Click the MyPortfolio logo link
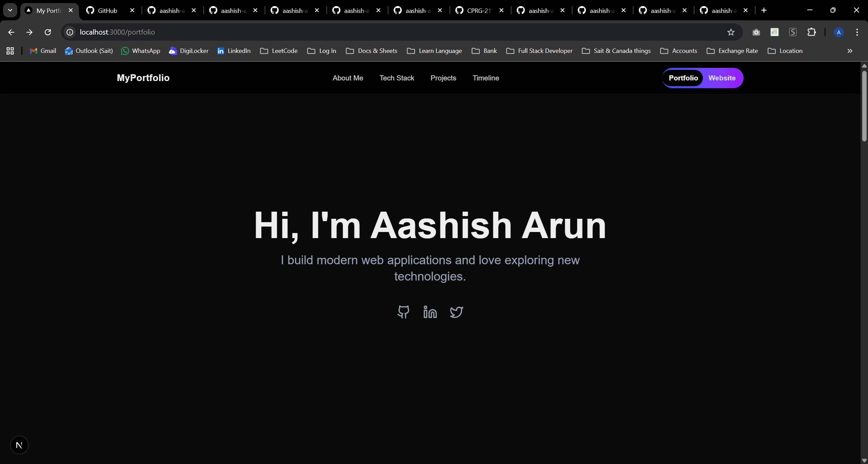Screen dimensions: 868x464 point(143,78)
